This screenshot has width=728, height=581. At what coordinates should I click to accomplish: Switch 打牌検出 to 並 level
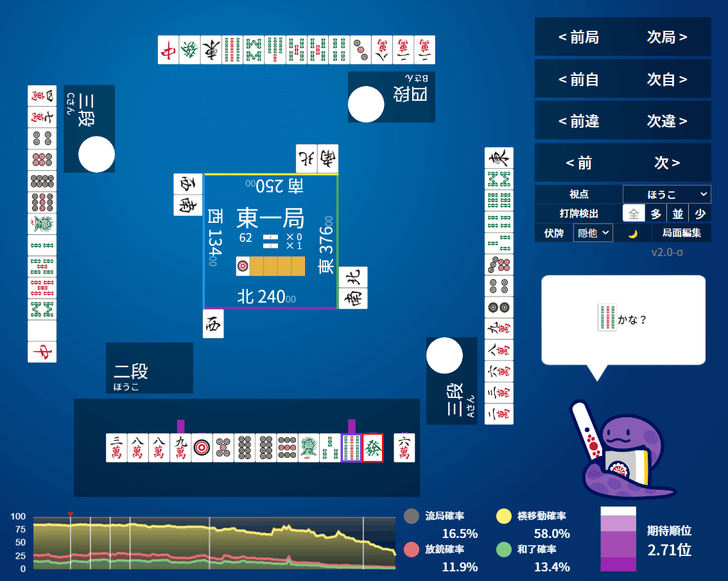tap(677, 213)
